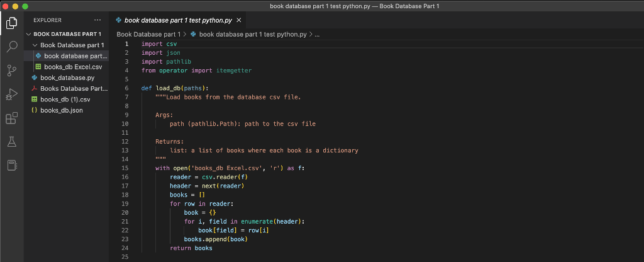
Task: Click 'from operator import itemgetter' line
Action: coord(196,71)
